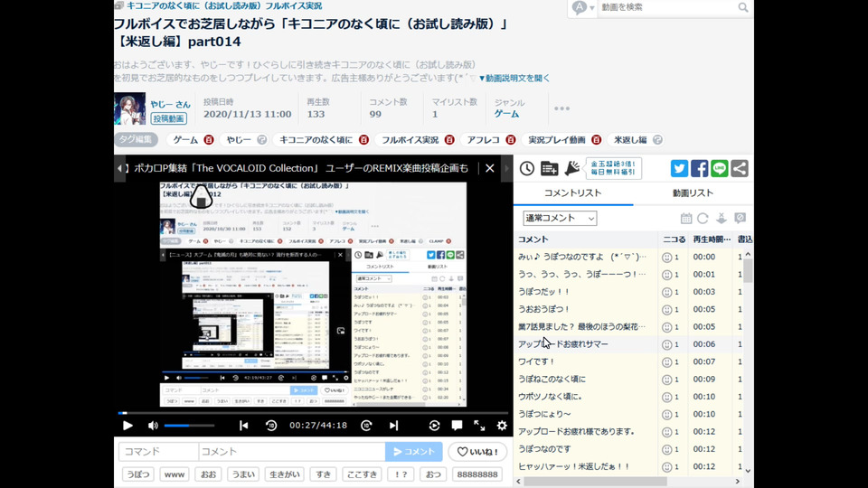
Task: Switch to コメントリスト tab
Action: [x=573, y=193]
